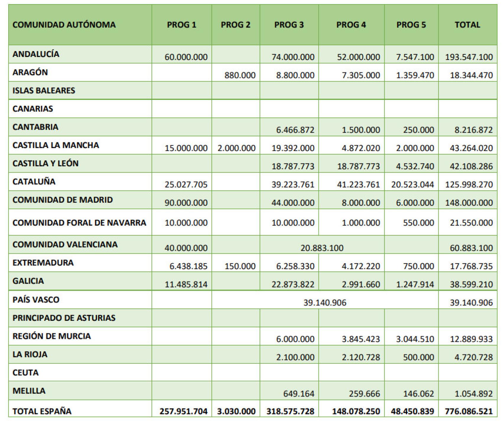Click Cantabria's PROG 3 value 6.466.872

coord(295,130)
